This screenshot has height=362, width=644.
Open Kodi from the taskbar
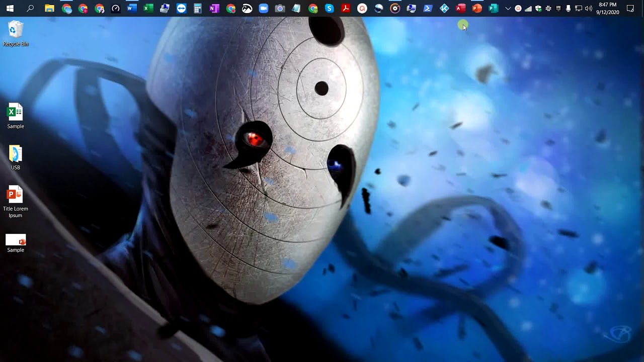pos(444,9)
